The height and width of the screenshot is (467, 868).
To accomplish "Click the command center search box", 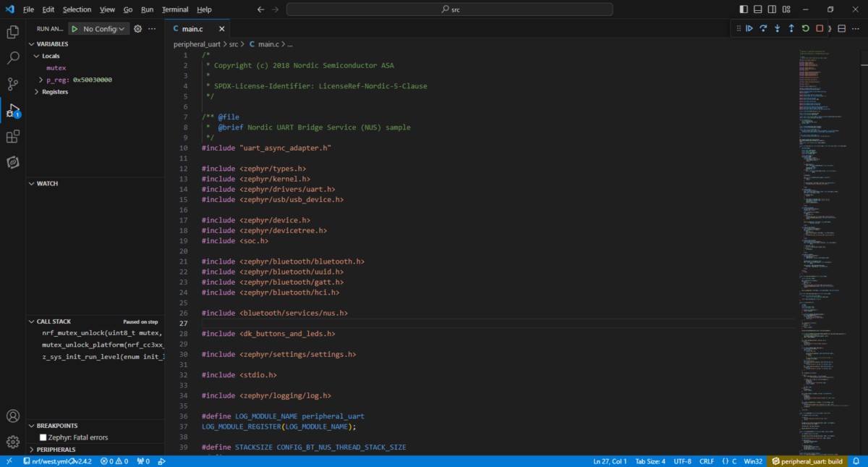I will [449, 9].
